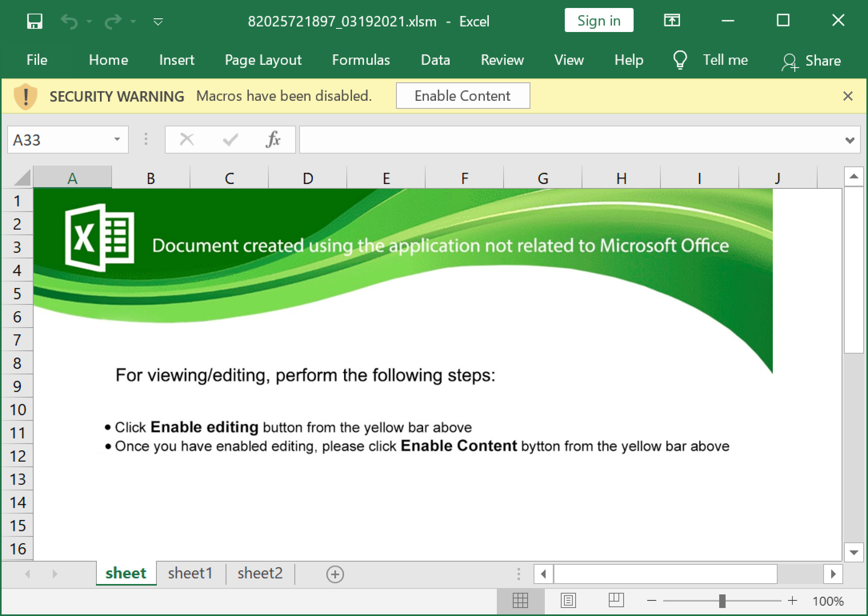Click the vertical scrollbar thumb
The width and height of the screenshot is (868, 616).
coord(854,270)
